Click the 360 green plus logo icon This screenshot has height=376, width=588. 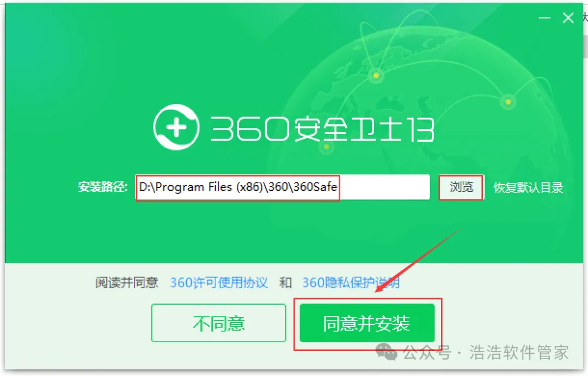176,128
